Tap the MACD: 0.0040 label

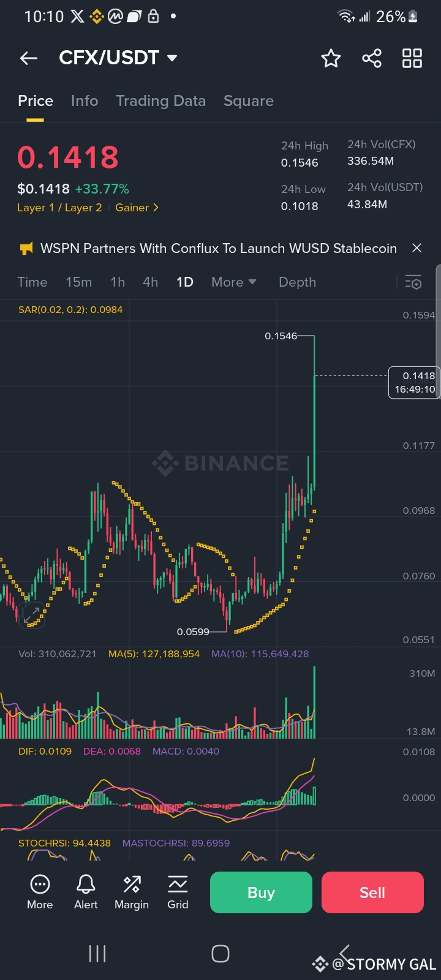(186, 751)
